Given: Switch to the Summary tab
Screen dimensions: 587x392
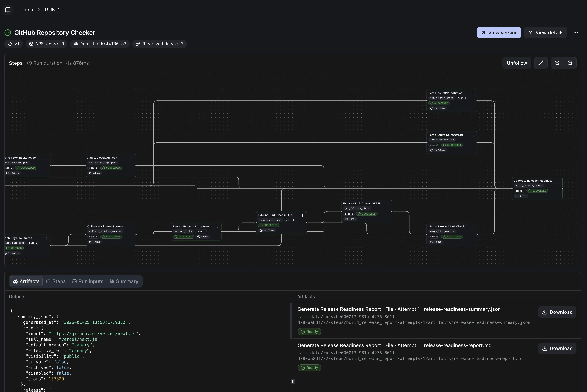Looking at the screenshot, I should coord(124,281).
